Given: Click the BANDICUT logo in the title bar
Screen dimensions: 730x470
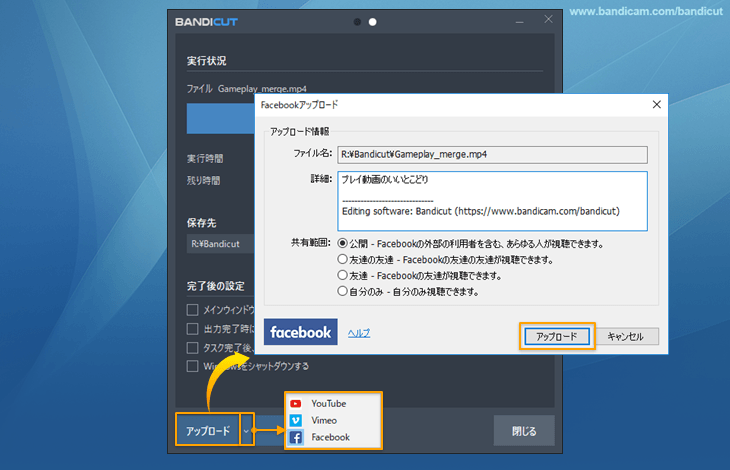Looking at the screenshot, I should click(206, 22).
